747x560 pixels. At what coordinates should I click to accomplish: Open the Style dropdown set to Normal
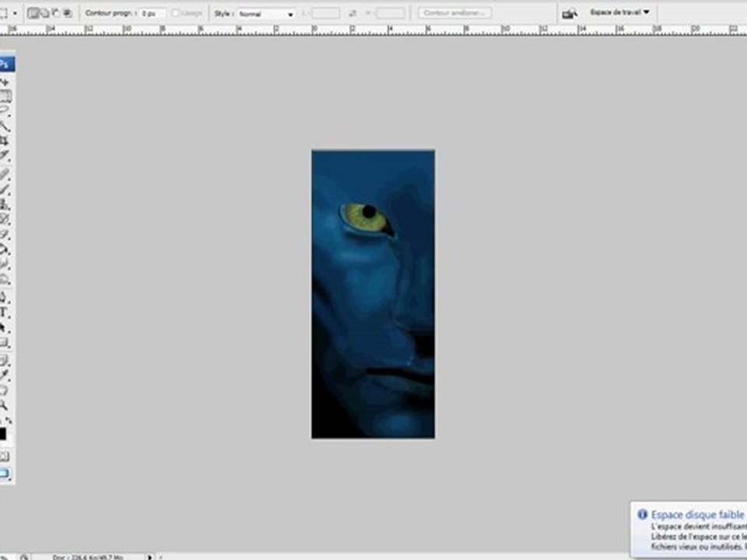point(266,14)
